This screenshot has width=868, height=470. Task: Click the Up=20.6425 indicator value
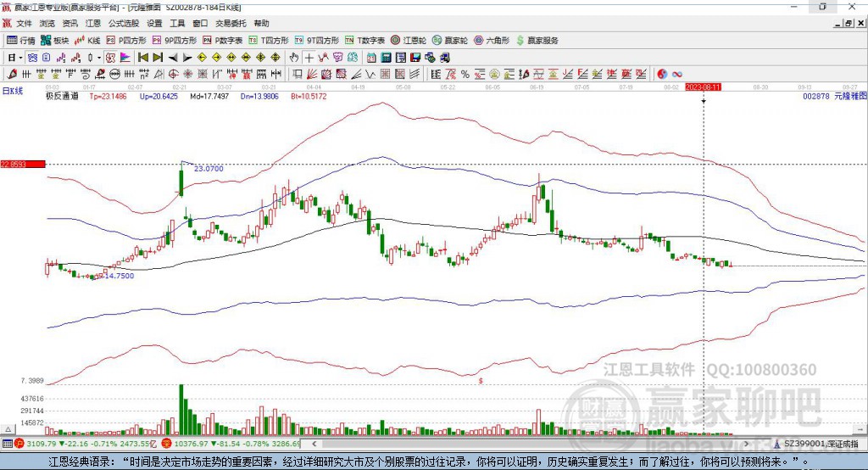point(159,96)
